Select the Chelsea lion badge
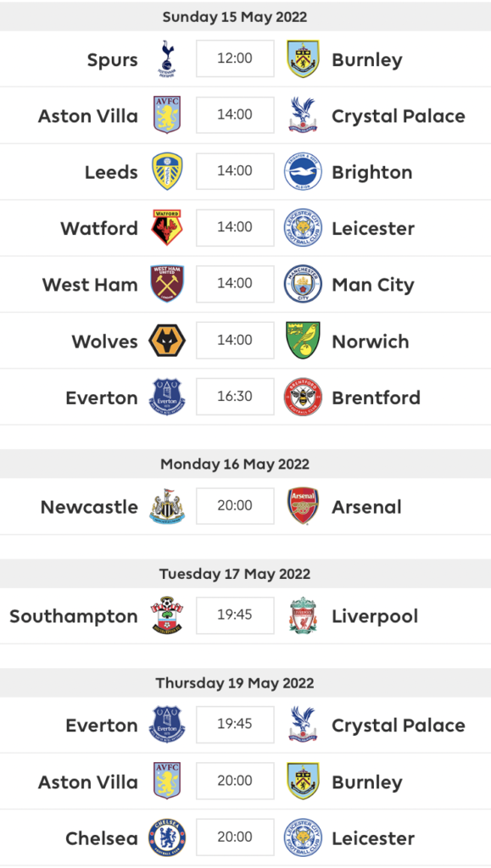Viewport: 491px width, 868px height. [x=167, y=838]
